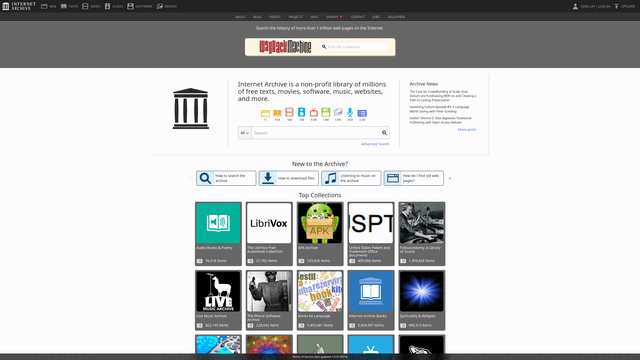Select the film strip video media icon
The height and width of the screenshot is (360, 640).
tap(289, 113)
